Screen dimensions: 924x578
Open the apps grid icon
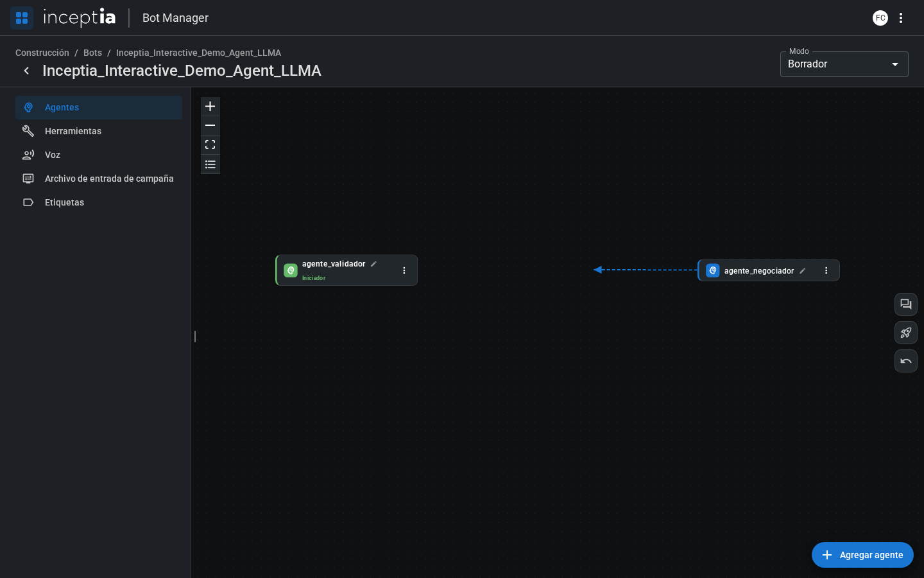(22, 18)
